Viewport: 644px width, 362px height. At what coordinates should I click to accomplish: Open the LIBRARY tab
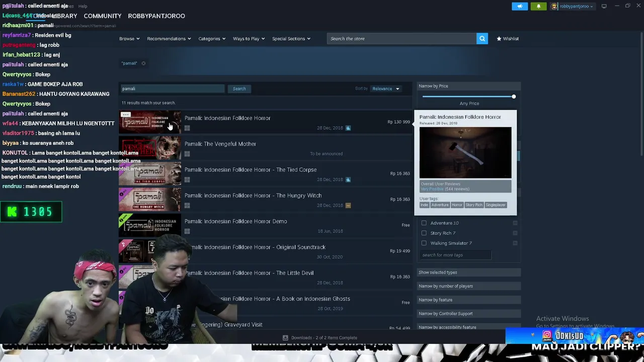[x=64, y=16]
